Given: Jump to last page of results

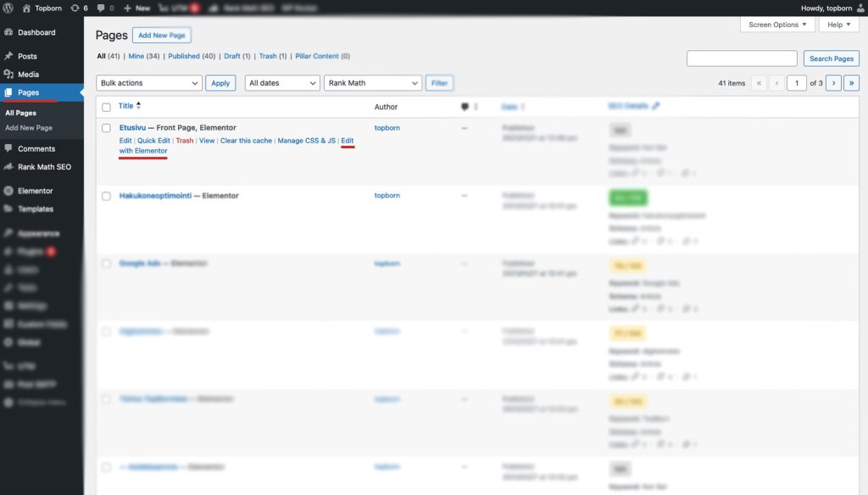Looking at the screenshot, I should pos(851,82).
